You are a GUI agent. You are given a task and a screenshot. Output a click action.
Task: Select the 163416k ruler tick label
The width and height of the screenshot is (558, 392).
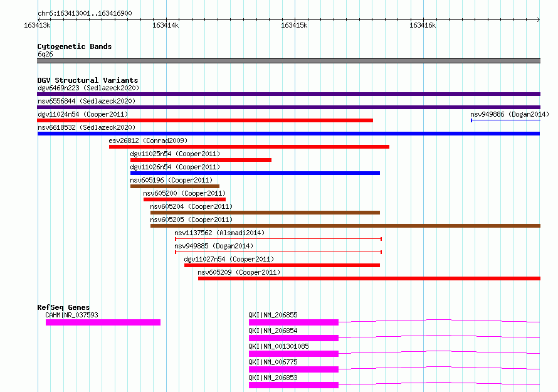(x=423, y=25)
